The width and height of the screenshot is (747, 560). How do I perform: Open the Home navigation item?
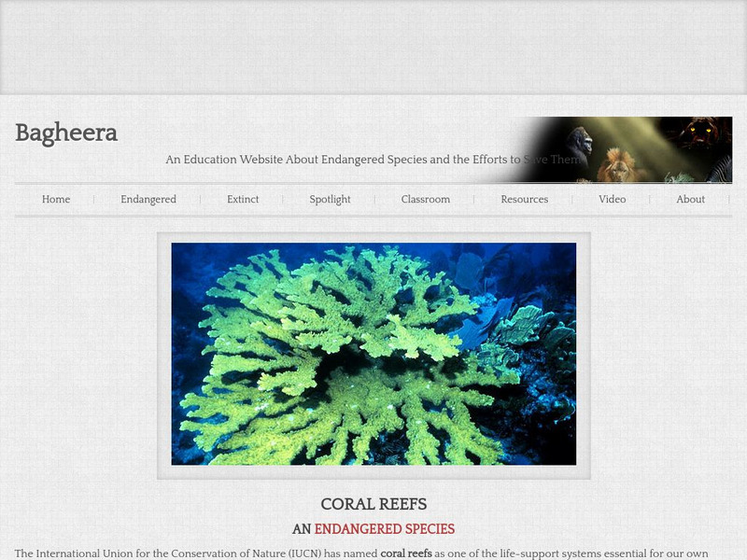point(56,199)
